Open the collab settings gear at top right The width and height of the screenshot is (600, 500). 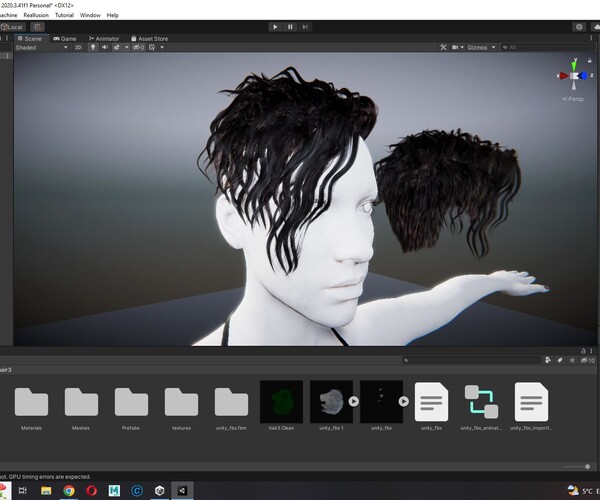[579, 27]
